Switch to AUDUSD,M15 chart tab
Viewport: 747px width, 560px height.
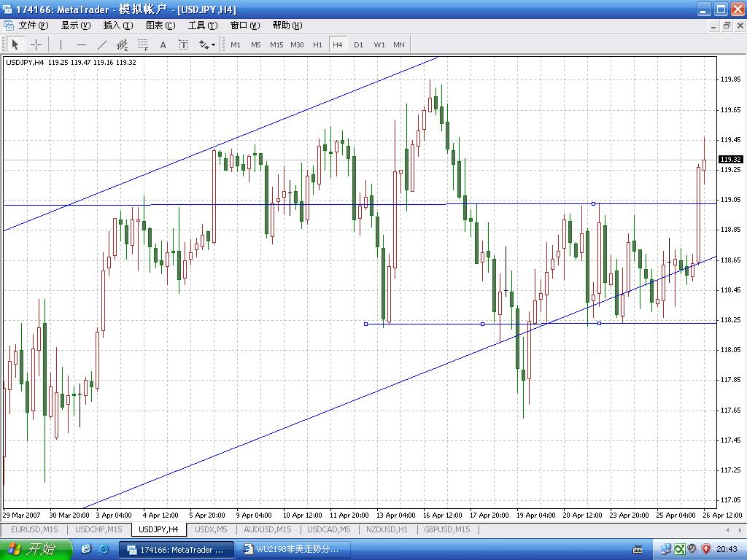tap(268, 529)
